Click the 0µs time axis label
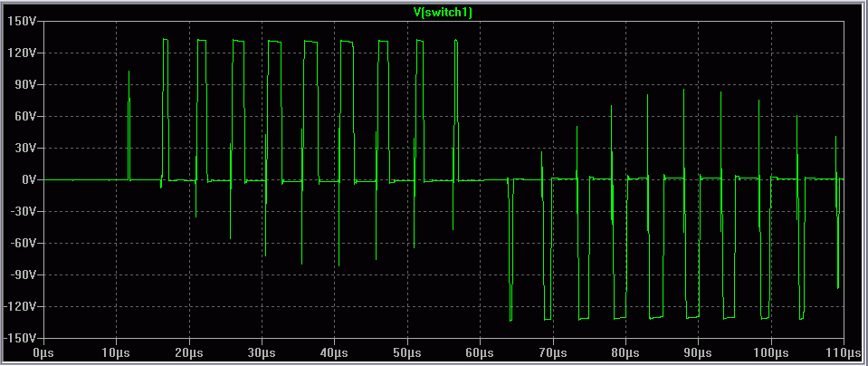Screen dimensions: 868x366 click(x=43, y=352)
